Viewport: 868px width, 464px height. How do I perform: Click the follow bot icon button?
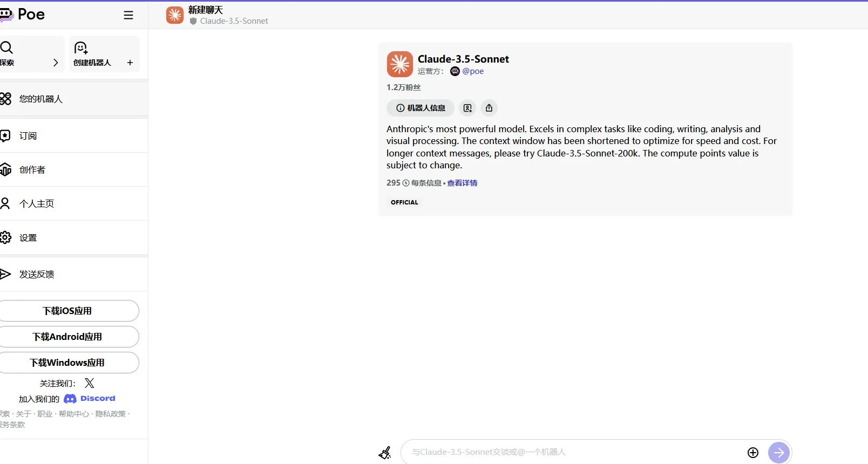[x=467, y=108]
